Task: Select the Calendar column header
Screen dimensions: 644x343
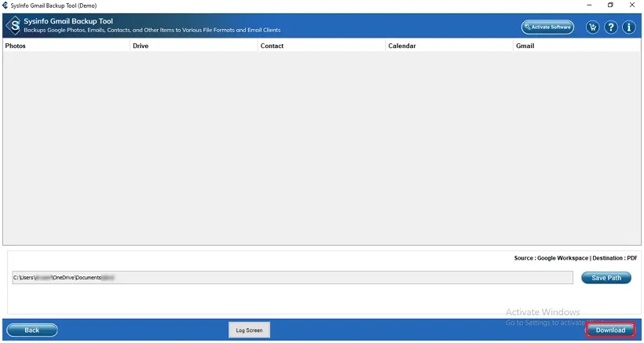Action: (x=449, y=46)
